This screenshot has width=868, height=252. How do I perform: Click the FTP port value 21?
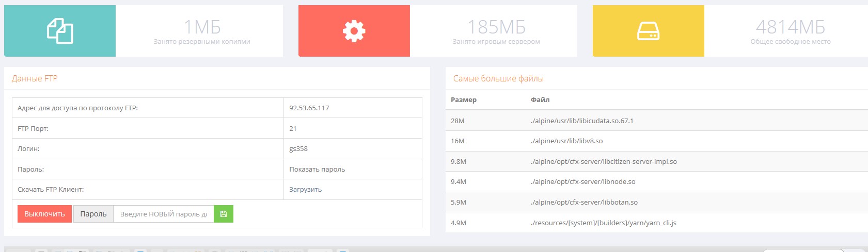point(293,128)
